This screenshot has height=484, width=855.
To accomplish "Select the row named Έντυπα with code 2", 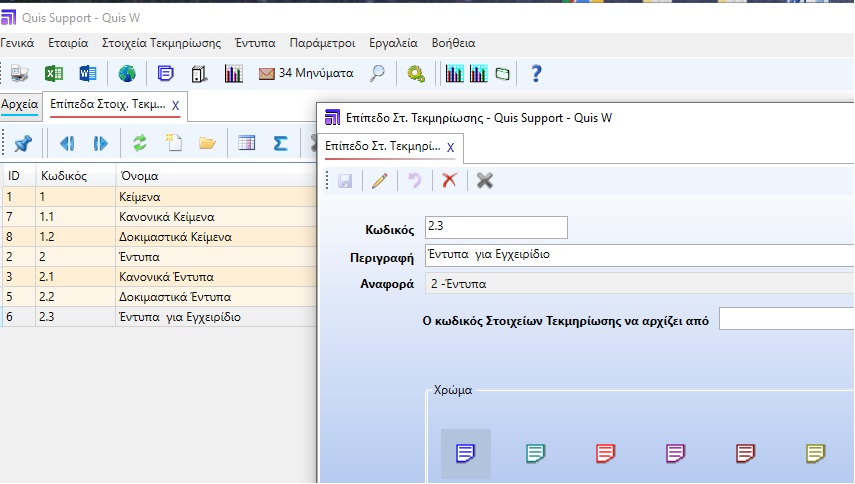I will click(x=159, y=257).
